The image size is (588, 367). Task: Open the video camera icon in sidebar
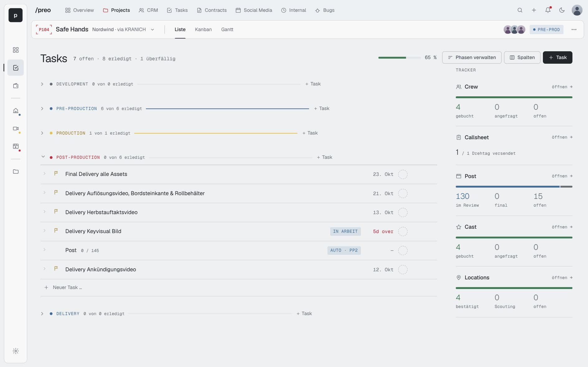pyautogui.click(x=16, y=129)
